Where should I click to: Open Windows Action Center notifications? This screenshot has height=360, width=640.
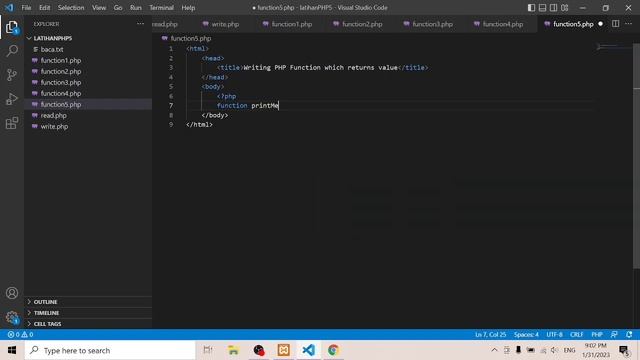[624, 350]
